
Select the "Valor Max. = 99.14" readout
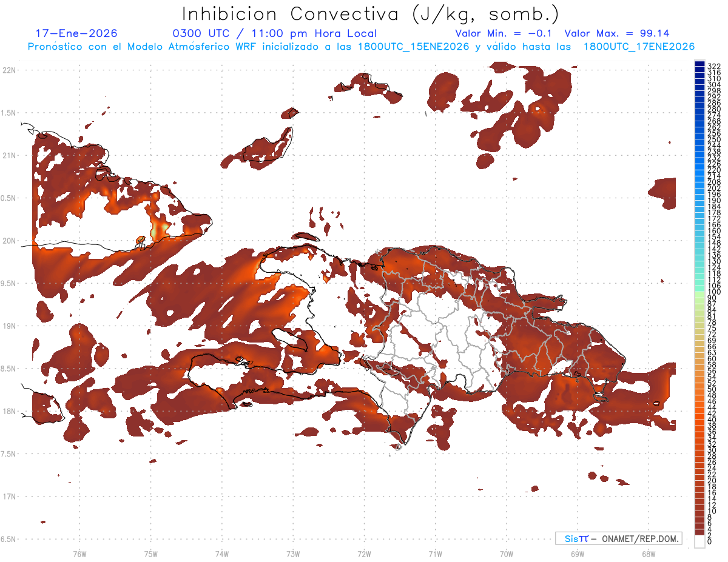pos(617,33)
